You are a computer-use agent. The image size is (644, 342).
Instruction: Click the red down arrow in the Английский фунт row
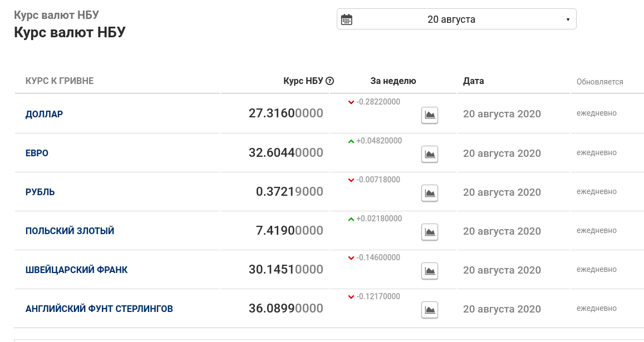coord(351,297)
